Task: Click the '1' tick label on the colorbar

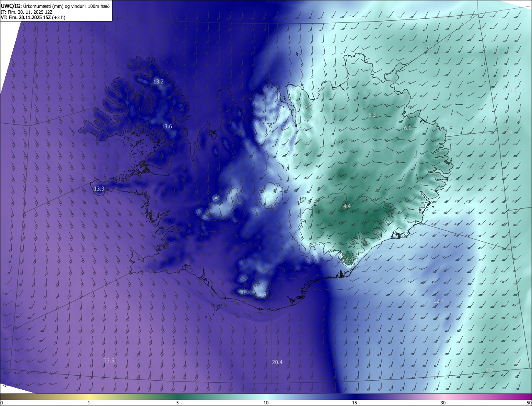Action: [89, 403]
